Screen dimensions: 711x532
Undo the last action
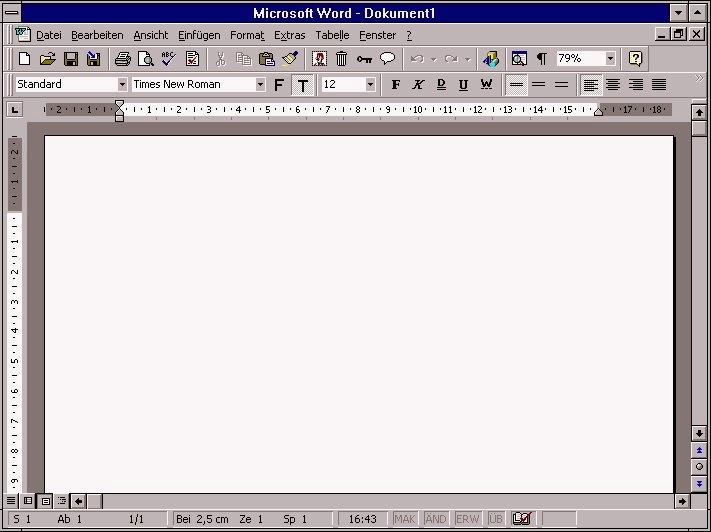click(x=417, y=59)
